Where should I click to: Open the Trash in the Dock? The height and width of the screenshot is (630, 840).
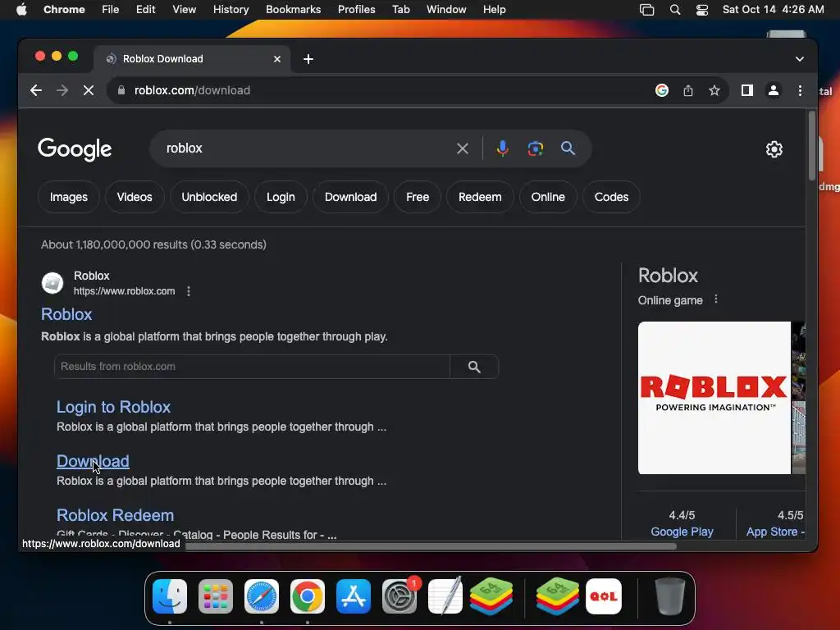click(669, 596)
